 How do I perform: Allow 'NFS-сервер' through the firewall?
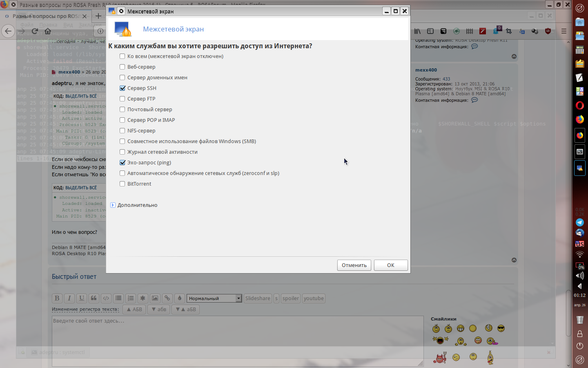click(x=122, y=131)
